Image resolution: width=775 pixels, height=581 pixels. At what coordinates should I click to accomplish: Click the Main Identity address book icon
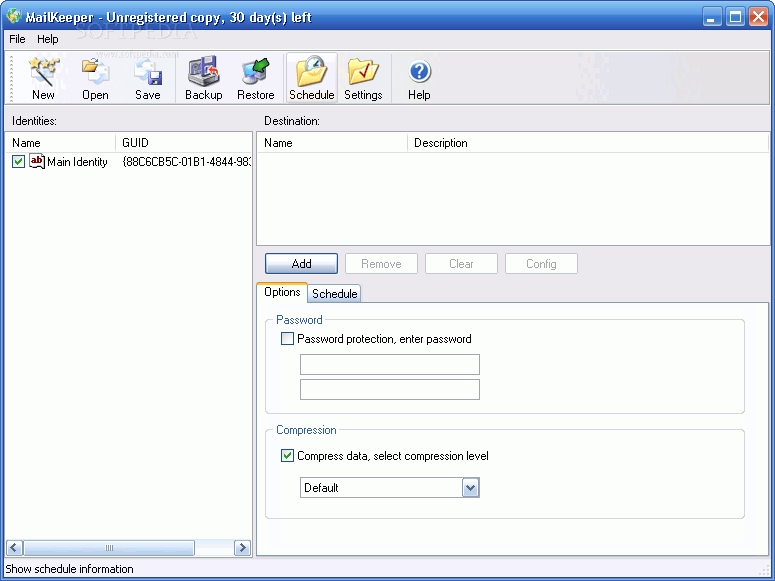[x=37, y=161]
